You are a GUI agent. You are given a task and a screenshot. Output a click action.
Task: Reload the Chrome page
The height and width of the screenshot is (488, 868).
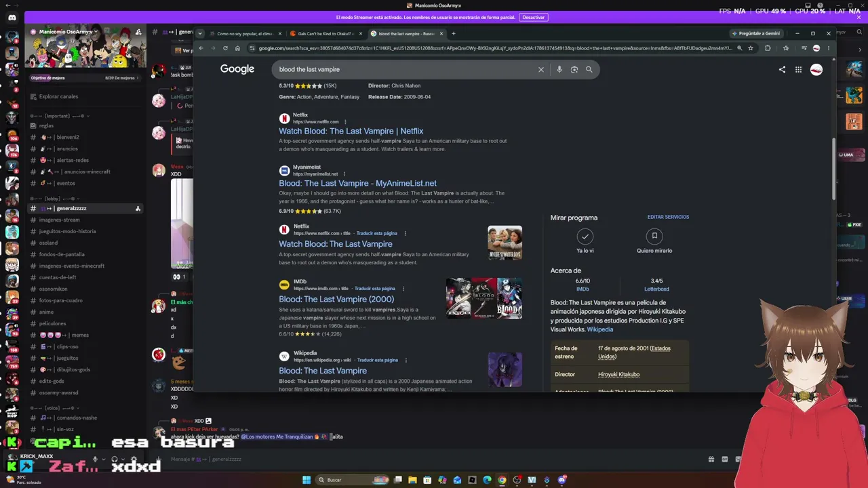coord(225,48)
